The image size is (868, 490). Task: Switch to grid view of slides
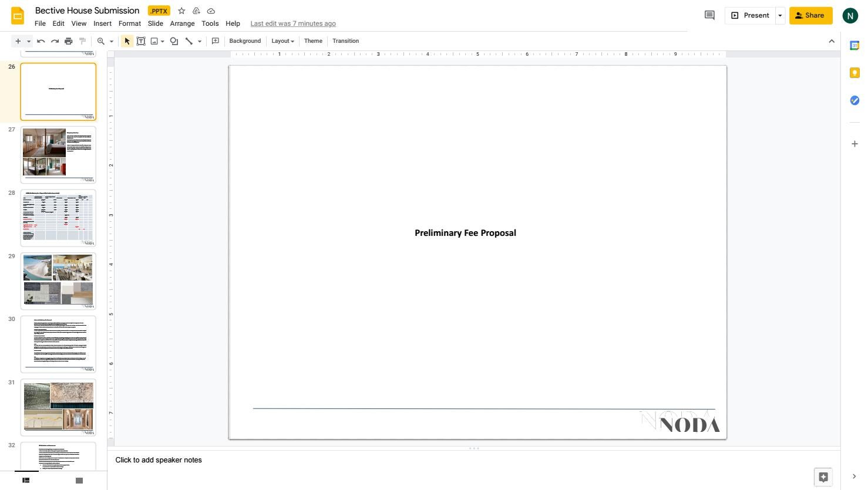click(79, 481)
